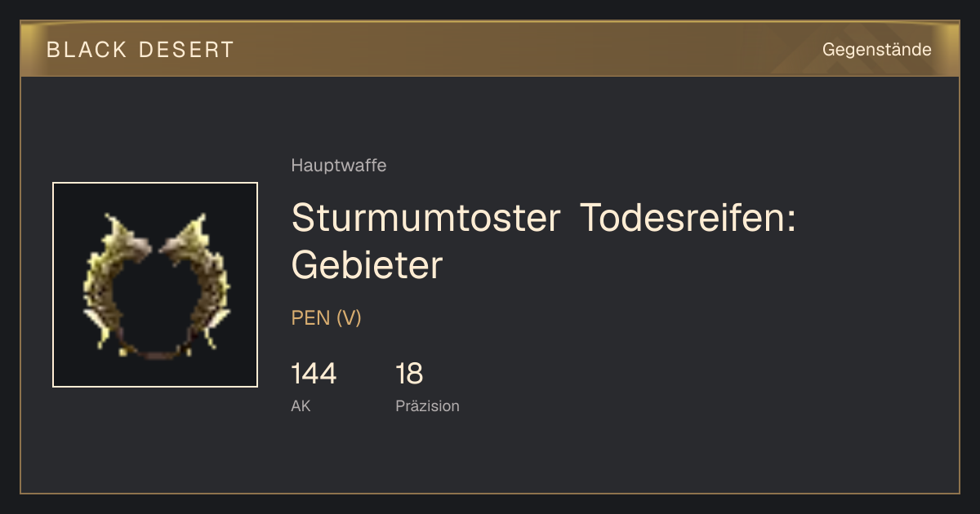Click the word Sturmumtoster in the title
The height and width of the screenshot is (514, 980).
point(425,218)
